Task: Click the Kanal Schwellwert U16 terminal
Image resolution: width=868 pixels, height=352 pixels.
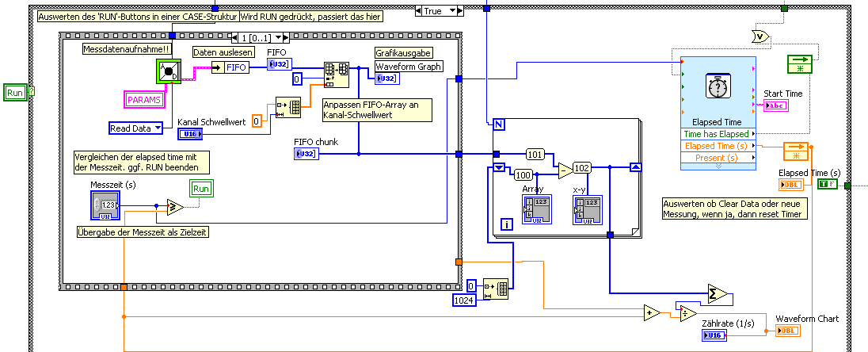Action: point(190,134)
